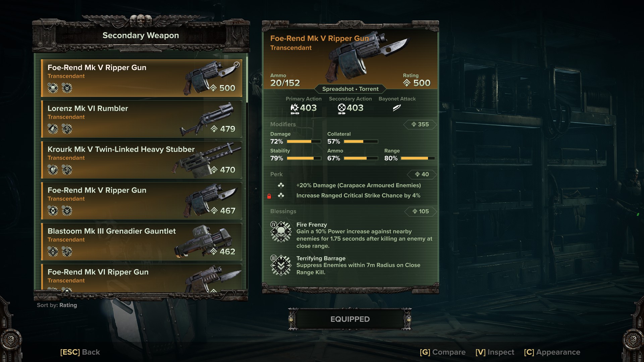Select the Krourk Mk V Twin-Linked Heavy Stubber
Screen dimensions: 644x362
[x=141, y=160]
